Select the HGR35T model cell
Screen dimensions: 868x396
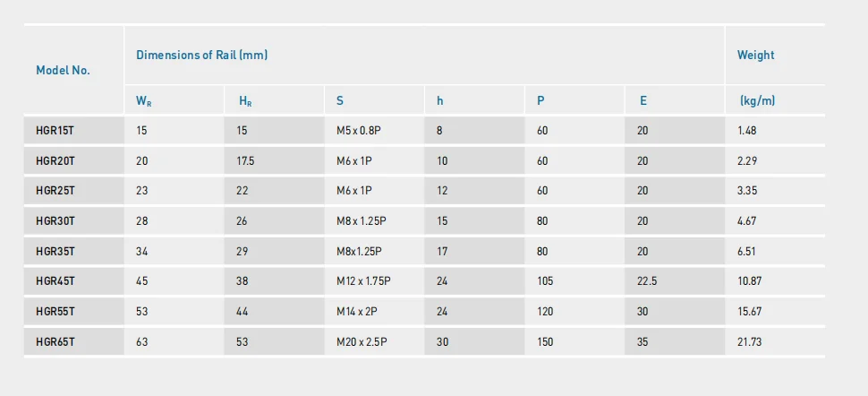[x=55, y=251]
